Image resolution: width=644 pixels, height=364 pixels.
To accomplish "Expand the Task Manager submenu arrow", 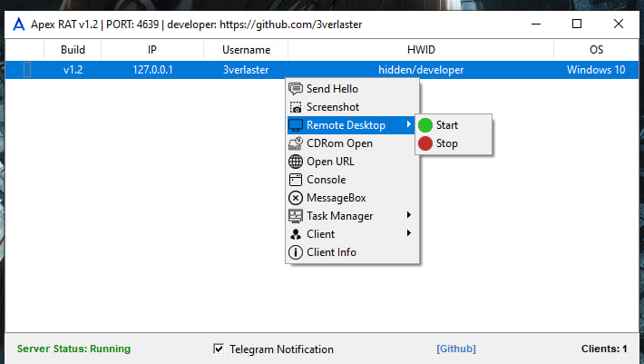I will pyautogui.click(x=409, y=215).
